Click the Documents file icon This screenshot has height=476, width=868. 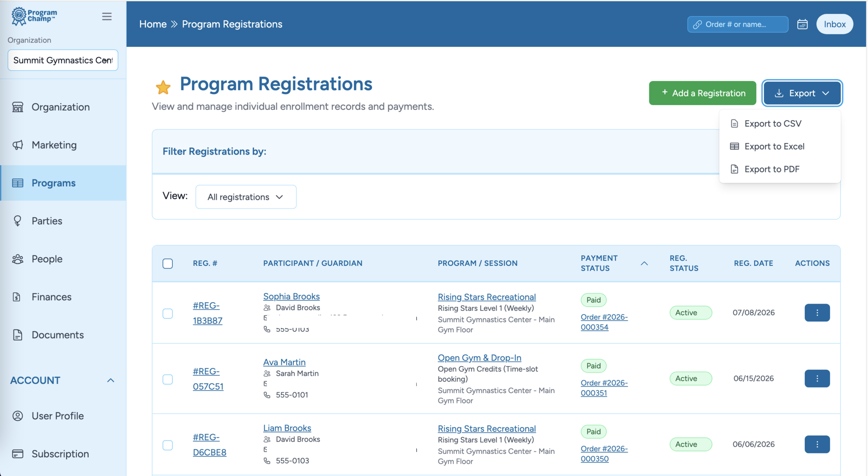[18, 335]
